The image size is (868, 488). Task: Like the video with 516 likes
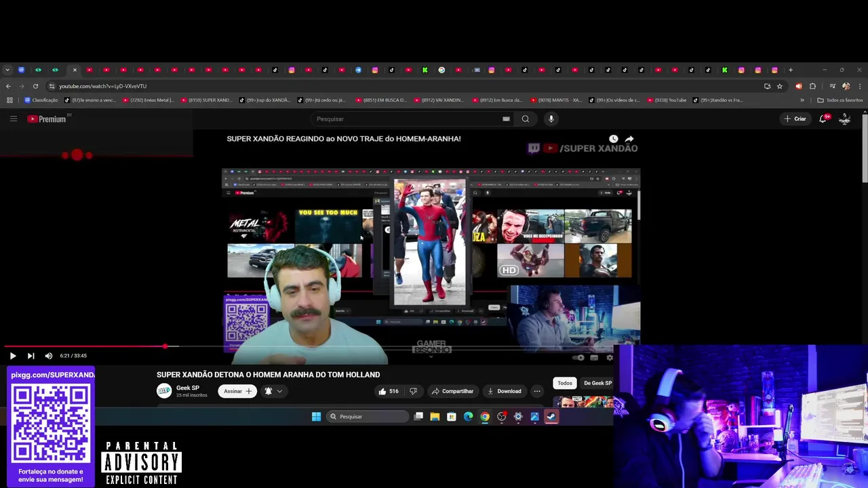[389, 391]
